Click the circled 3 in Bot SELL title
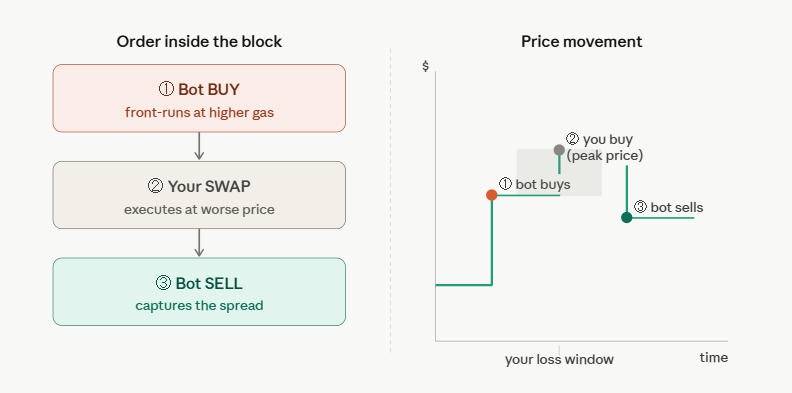 (x=163, y=283)
